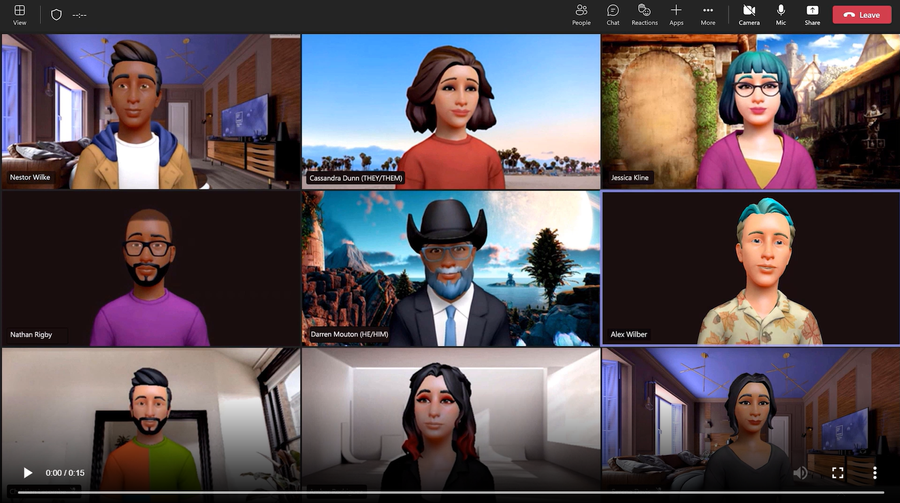Select Nestor Wilke's video tile

[x=151, y=111]
